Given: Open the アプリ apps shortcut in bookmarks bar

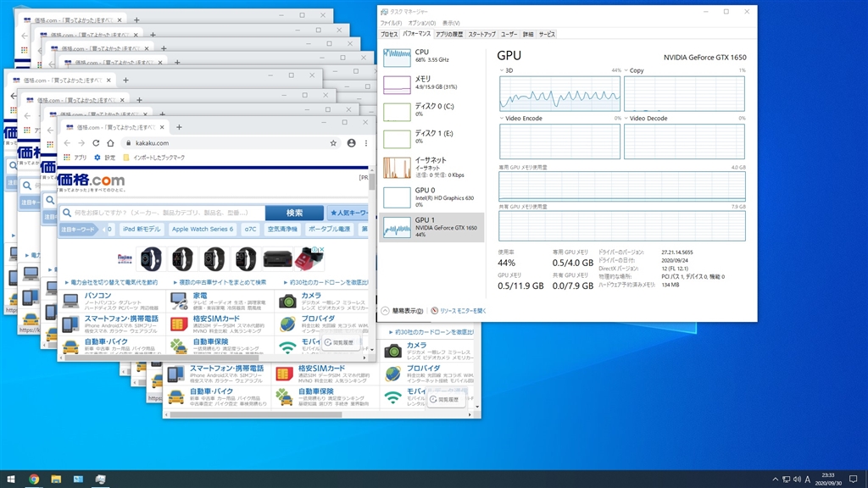Looking at the screenshot, I should [75, 158].
